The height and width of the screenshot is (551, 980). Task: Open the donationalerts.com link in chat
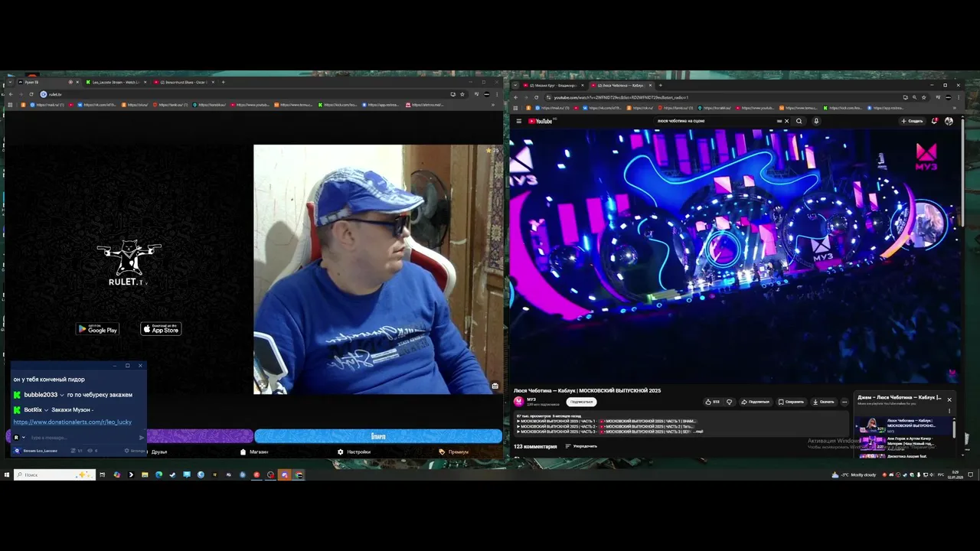coord(73,422)
